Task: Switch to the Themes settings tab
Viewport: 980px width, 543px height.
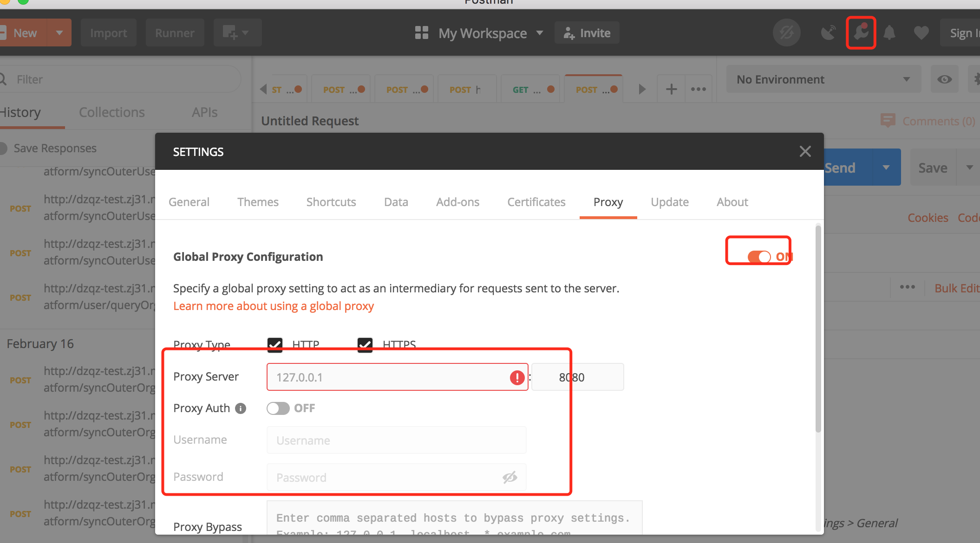Action: pyautogui.click(x=258, y=202)
